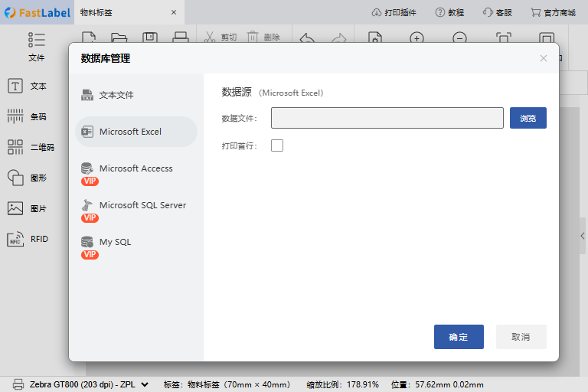Click the redo arrow icon
588x392 pixels.
[x=339, y=38]
